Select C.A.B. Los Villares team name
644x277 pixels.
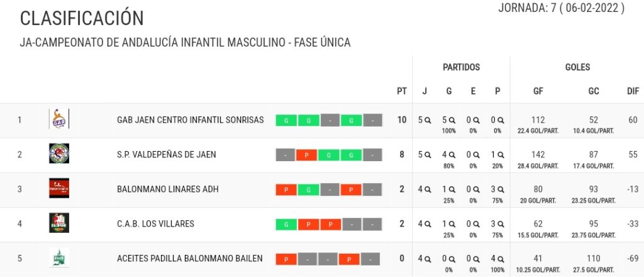click(x=155, y=224)
